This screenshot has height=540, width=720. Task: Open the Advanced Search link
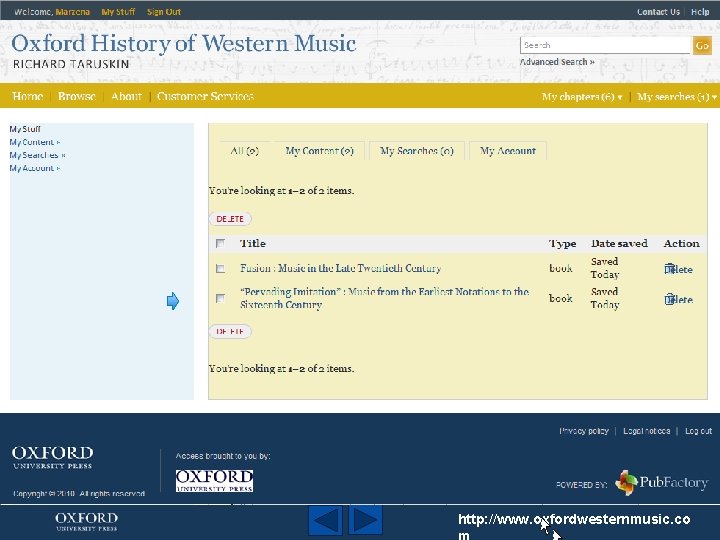point(557,62)
